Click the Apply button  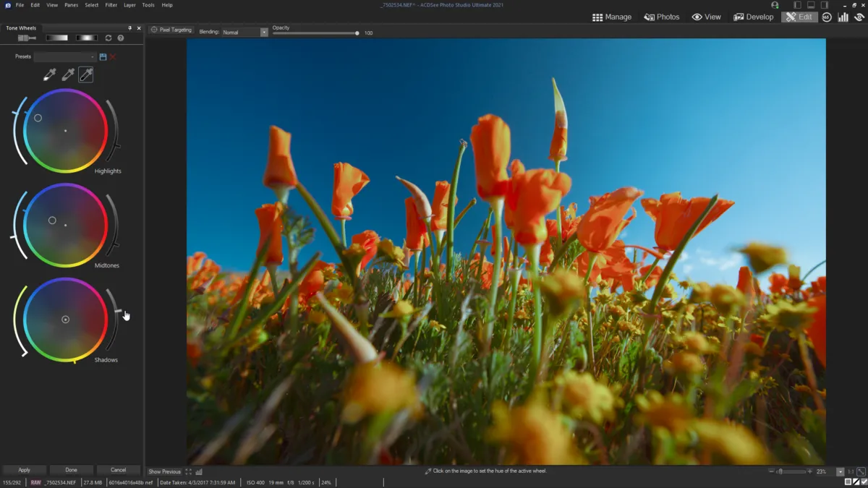[x=25, y=470]
